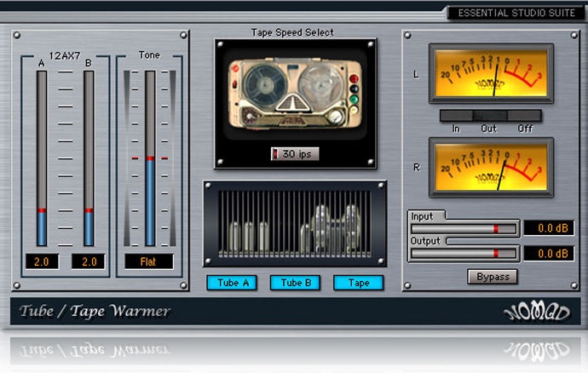Image resolution: width=588 pixels, height=373 pixels.
Task: Toggle the Tube B stage
Action: [x=295, y=283]
